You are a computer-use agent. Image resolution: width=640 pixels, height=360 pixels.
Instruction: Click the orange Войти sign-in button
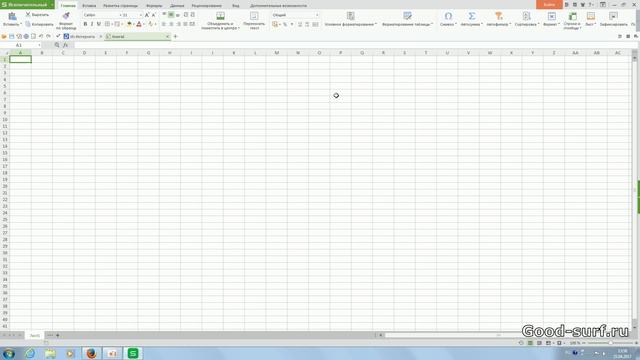point(549,4)
